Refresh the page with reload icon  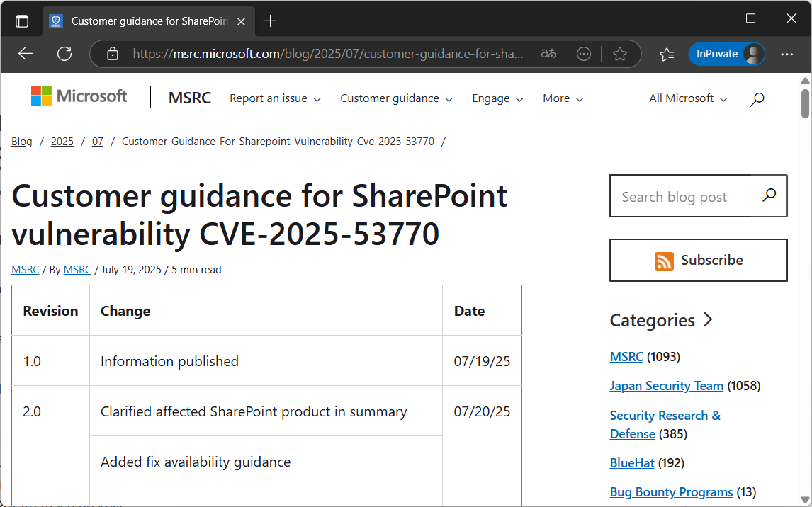[64, 54]
